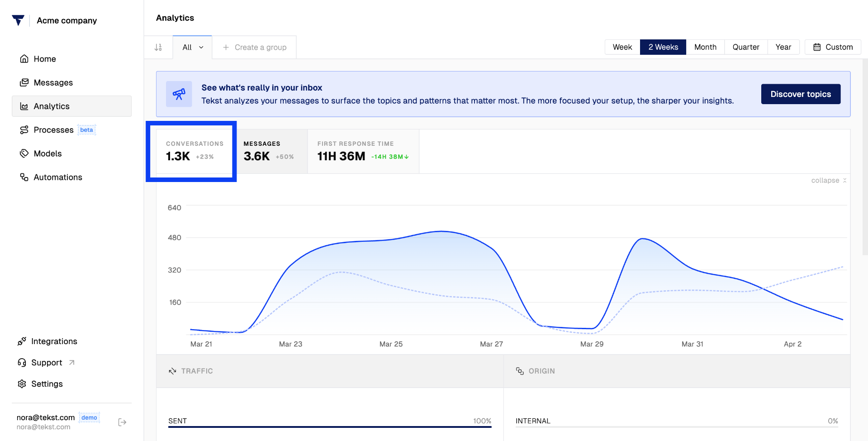Image resolution: width=868 pixels, height=441 pixels.
Task: Click Create a group
Action: 255,47
